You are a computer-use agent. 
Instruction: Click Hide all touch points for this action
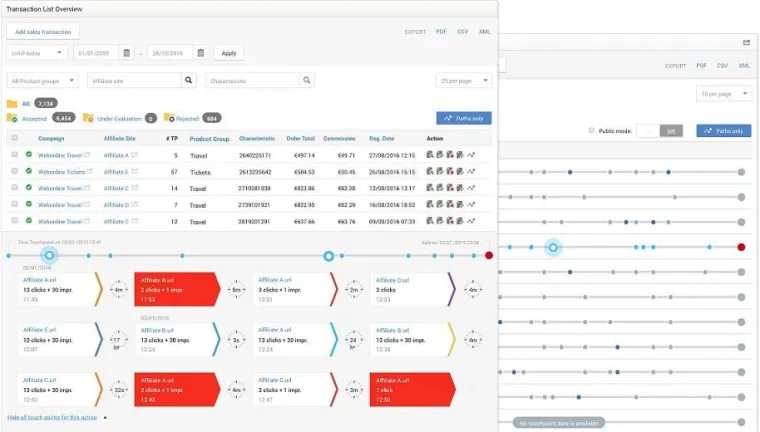click(52, 417)
